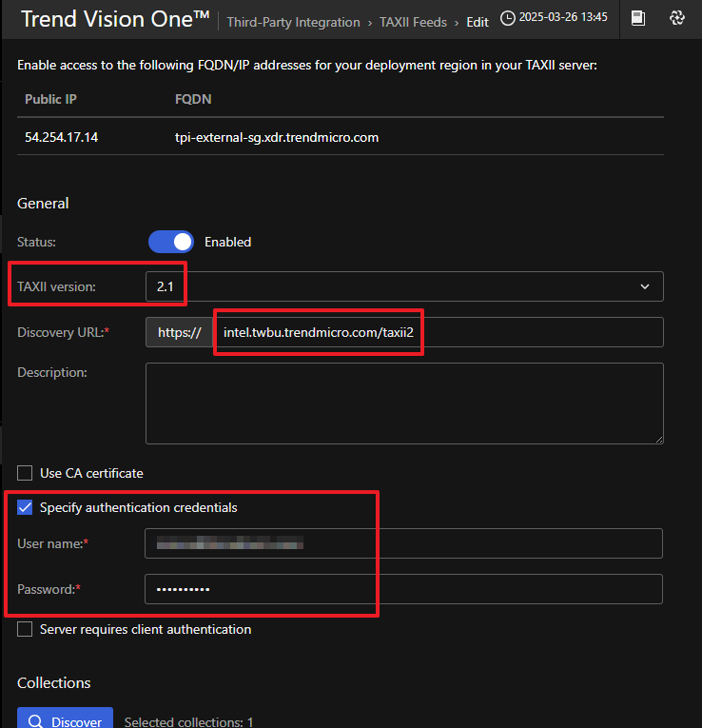
Task: Click the Trend Vision One title
Action: click(114, 20)
